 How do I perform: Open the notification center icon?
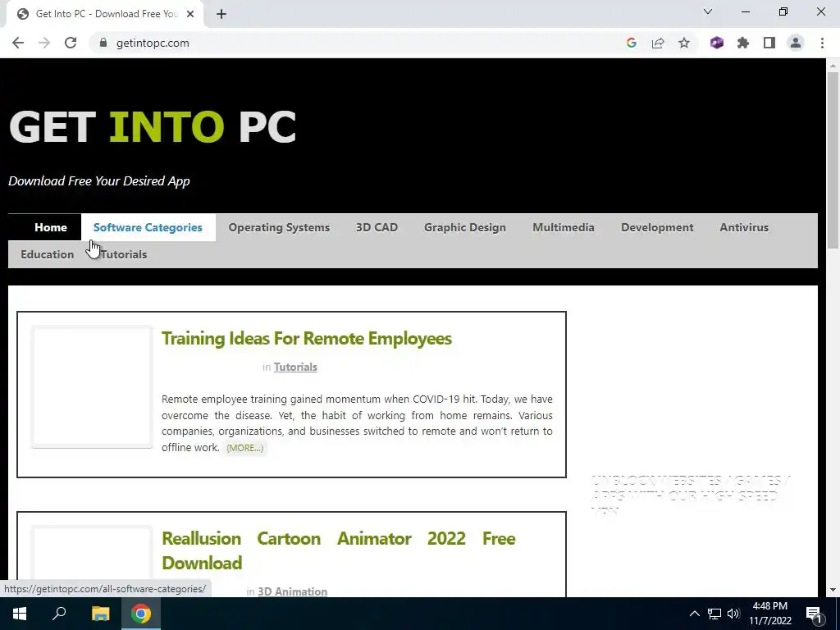[814, 614]
